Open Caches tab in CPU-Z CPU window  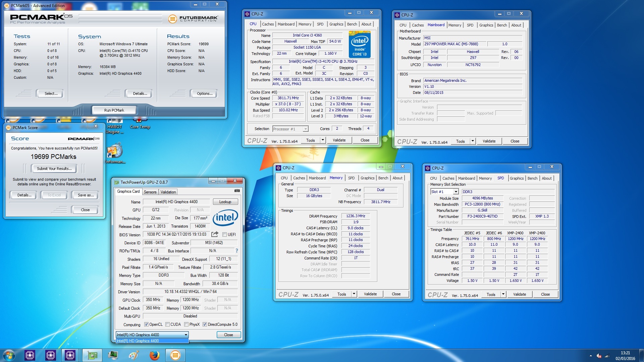268,24
